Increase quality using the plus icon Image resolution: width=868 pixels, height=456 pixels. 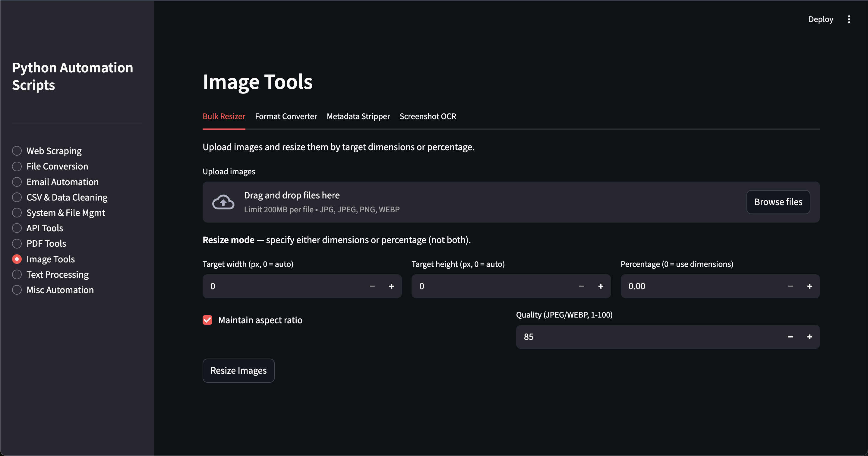(810, 337)
